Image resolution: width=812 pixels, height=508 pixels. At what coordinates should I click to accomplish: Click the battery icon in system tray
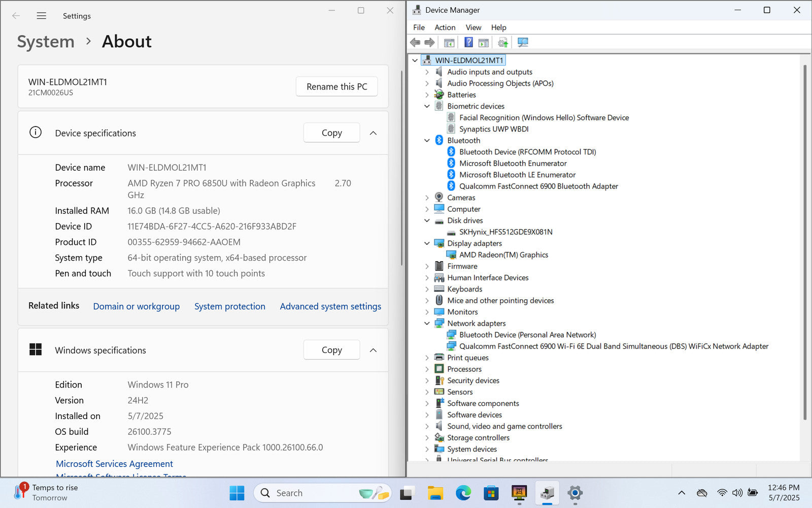(753, 493)
